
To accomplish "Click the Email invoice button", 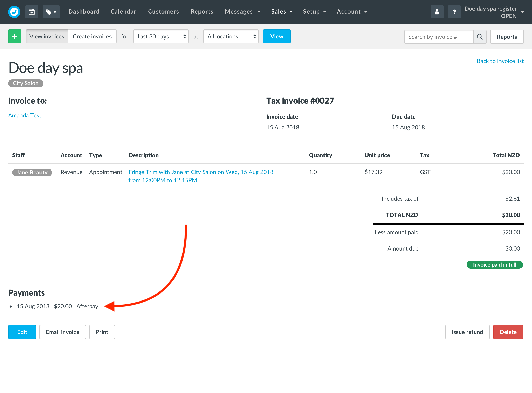I will click(x=63, y=332).
